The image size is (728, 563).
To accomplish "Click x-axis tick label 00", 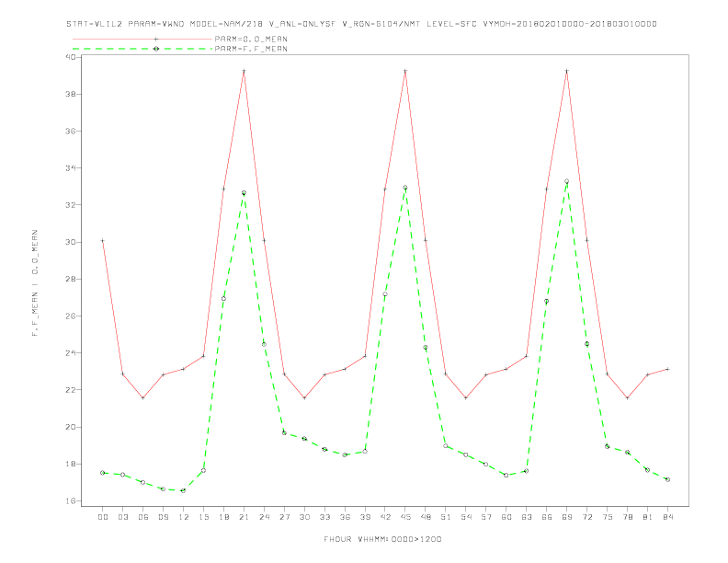I will pos(103,517).
